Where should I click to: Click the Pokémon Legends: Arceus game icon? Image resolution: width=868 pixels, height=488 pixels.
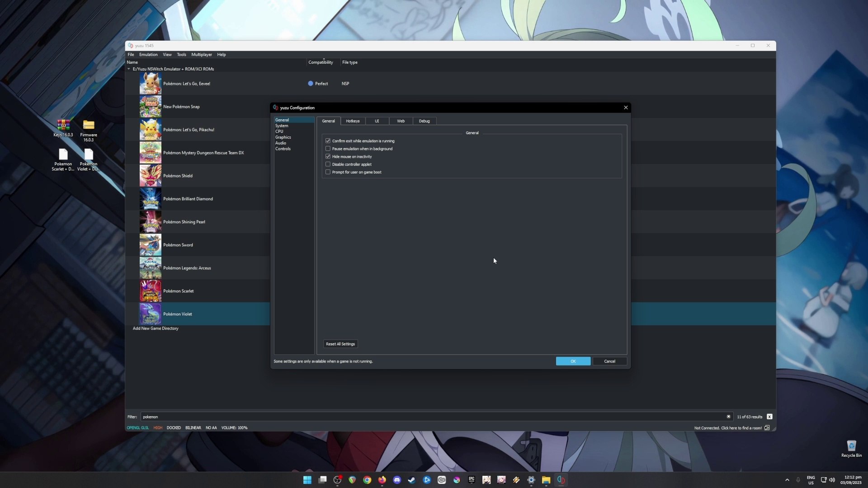(x=150, y=267)
